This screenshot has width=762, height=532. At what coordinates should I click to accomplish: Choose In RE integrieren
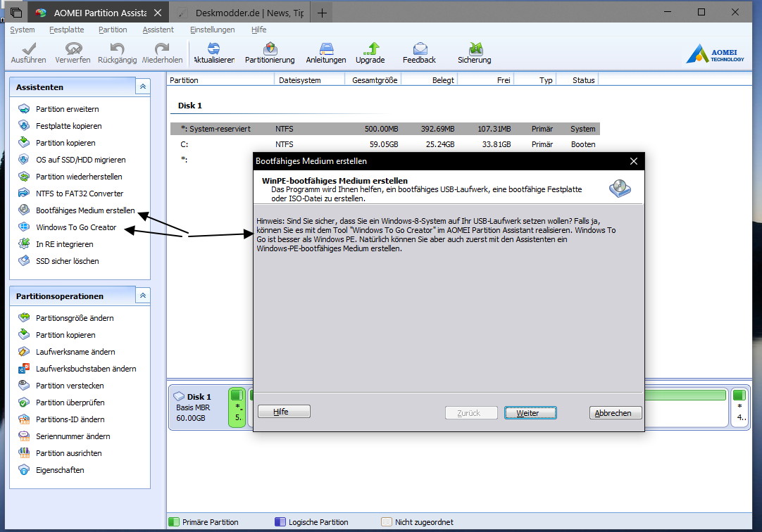[x=64, y=244]
